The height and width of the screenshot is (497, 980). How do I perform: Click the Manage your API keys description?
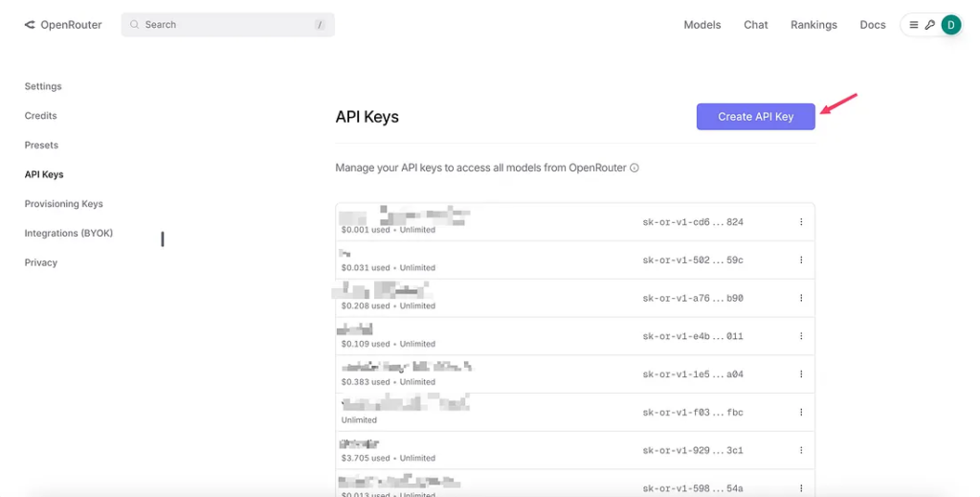(x=480, y=169)
